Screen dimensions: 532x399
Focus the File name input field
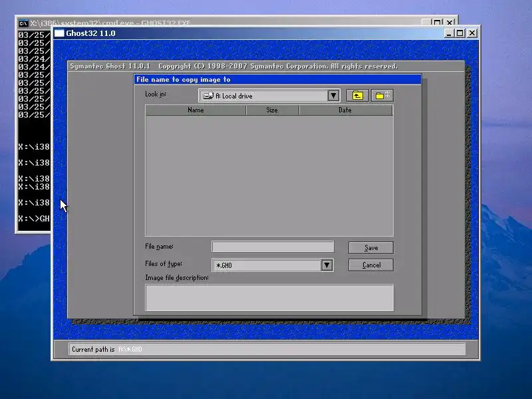273,247
